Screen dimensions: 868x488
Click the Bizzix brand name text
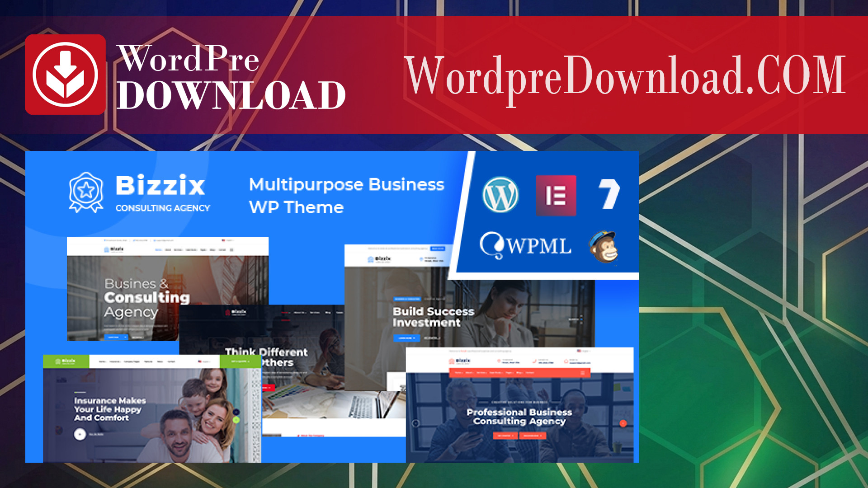(x=160, y=185)
